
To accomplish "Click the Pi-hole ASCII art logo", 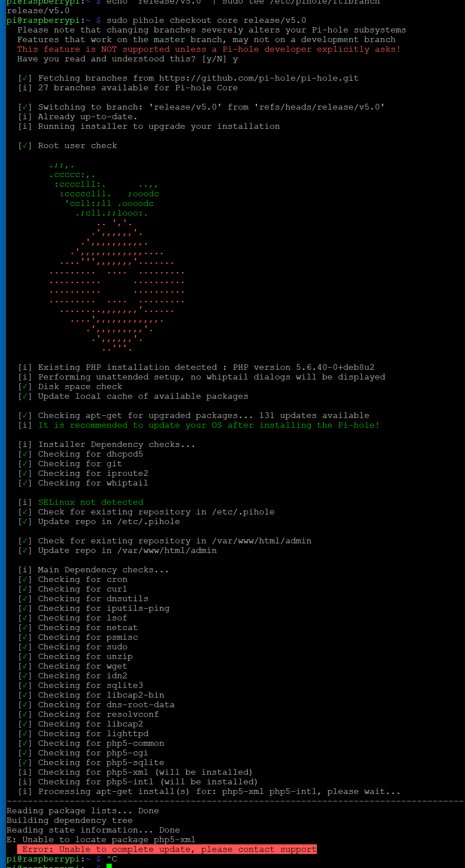I will [117, 258].
